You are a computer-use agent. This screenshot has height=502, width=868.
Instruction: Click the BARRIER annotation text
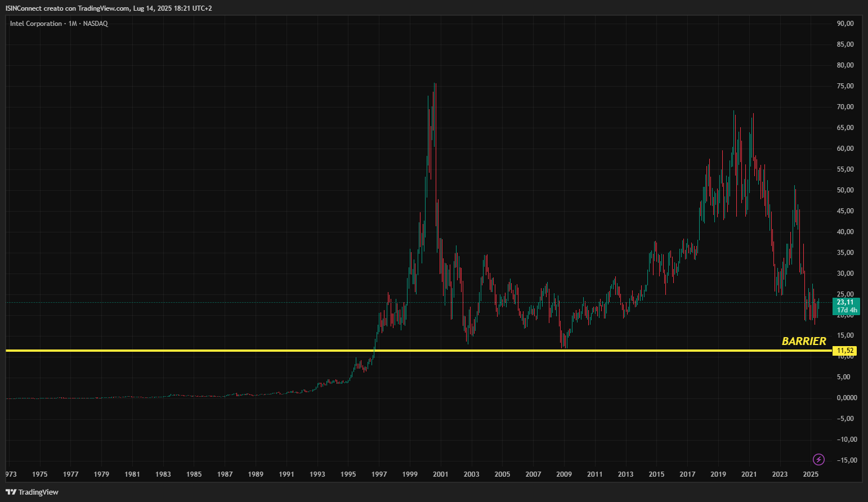(x=804, y=341)
